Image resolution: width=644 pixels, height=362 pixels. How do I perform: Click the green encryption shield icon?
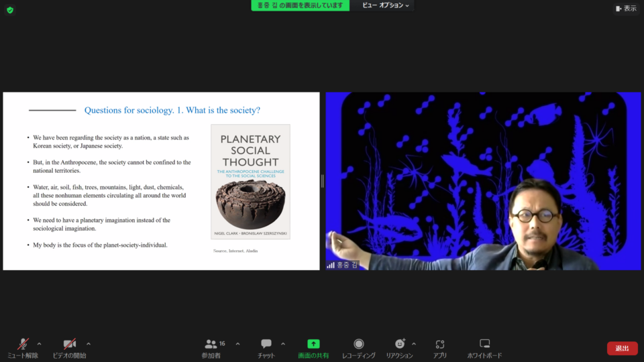click(10, 10)
